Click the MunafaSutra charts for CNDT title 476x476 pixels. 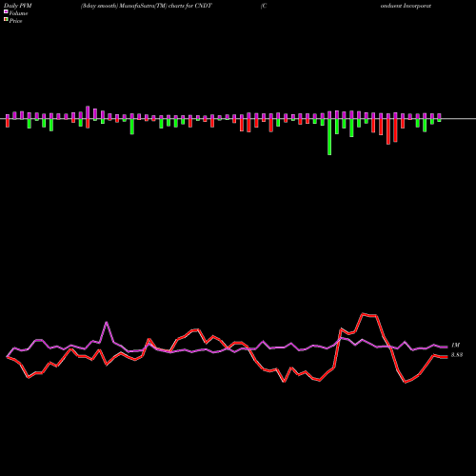click(147, 6)
